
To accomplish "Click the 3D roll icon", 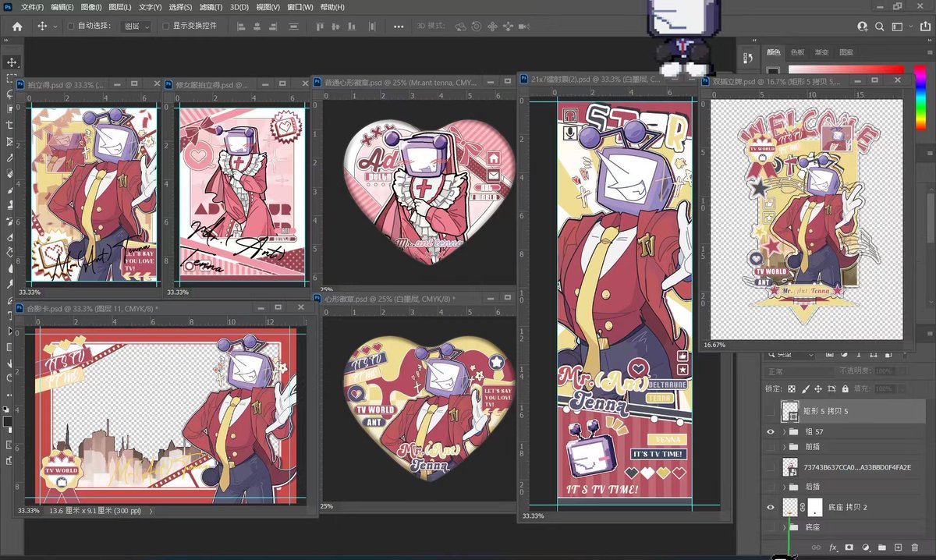I will tap(477, 27).
